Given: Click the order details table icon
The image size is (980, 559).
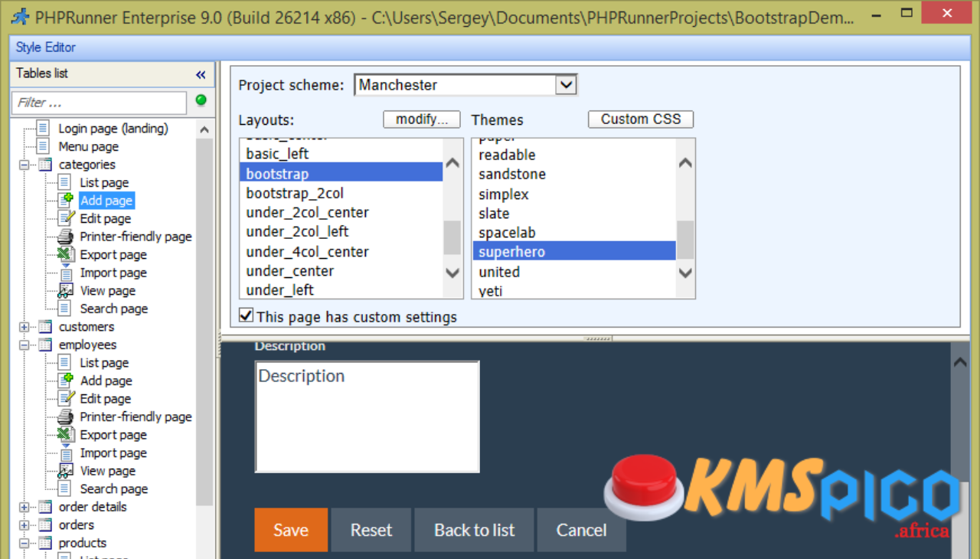Looking at the screenshot, I should tap(45, 507).
